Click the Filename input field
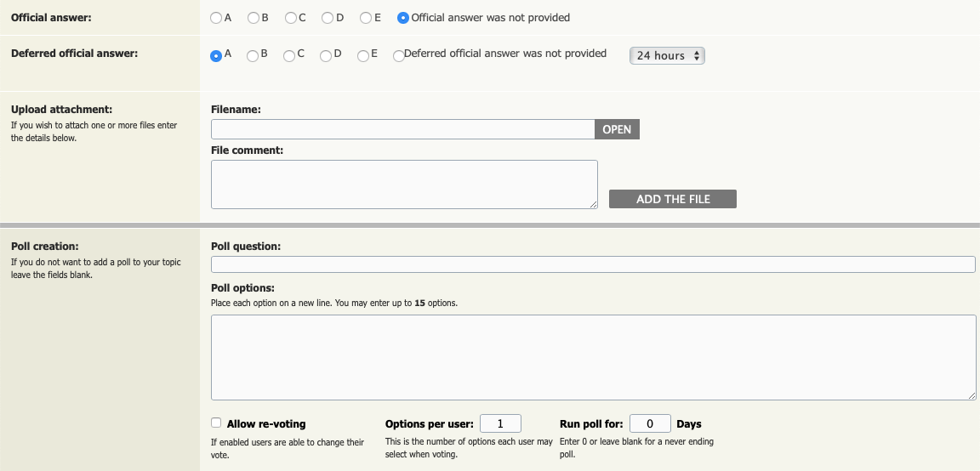Screen dimensions: 980x471 [x=402, y=129]
